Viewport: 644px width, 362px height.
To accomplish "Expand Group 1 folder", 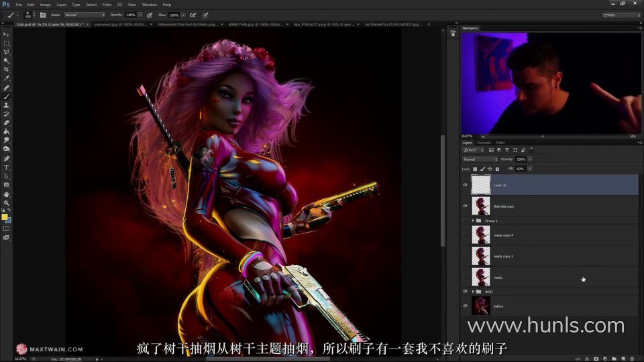I will (x=473, y=221).
